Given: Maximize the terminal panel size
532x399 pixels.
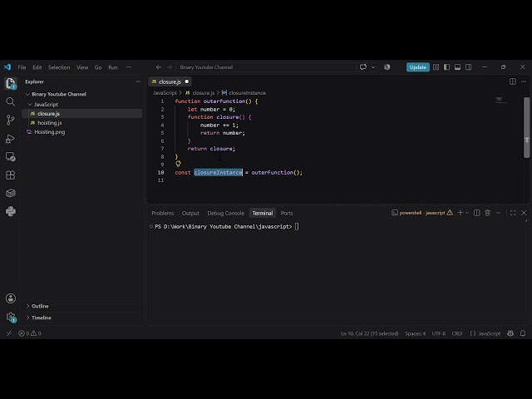Looking at the screenshot, I should [x=513, y=213].
